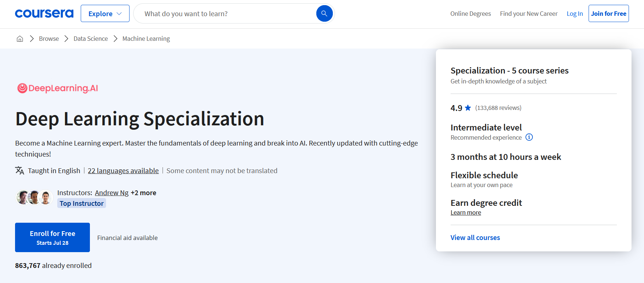
Task: Open the Recommended experience info icon
Action: [529, 137]
